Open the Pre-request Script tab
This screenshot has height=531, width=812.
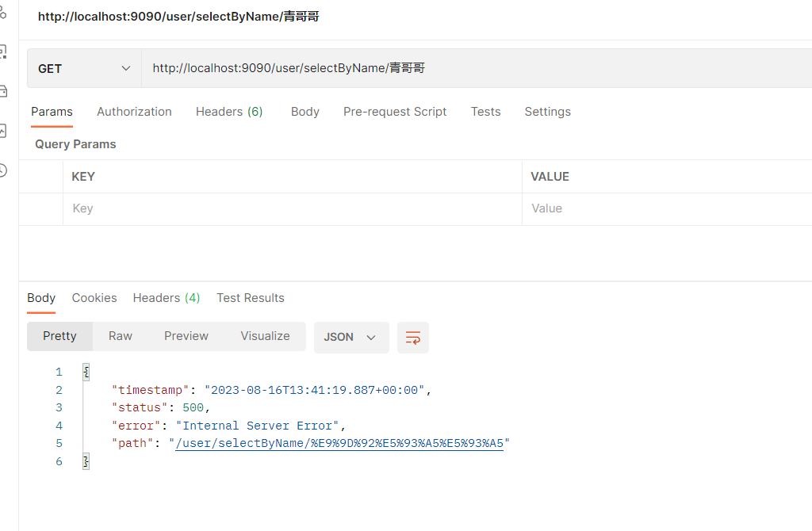point(395,112)
